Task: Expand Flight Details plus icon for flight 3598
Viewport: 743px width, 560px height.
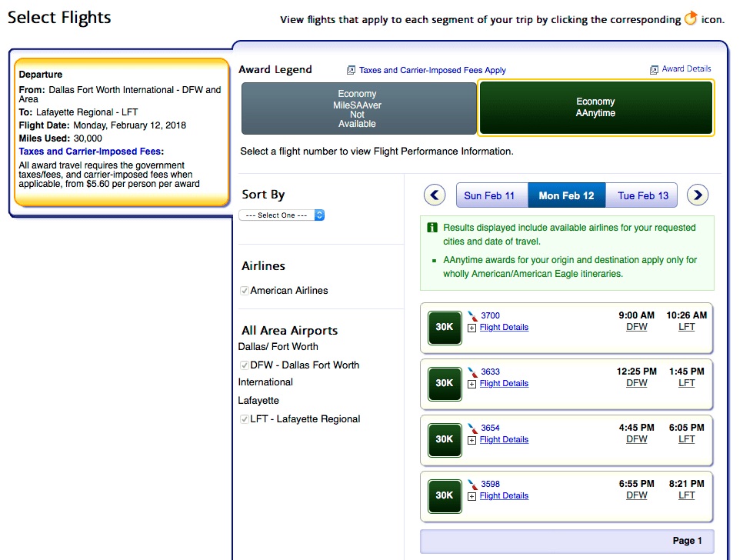Action: pos(472,496)
